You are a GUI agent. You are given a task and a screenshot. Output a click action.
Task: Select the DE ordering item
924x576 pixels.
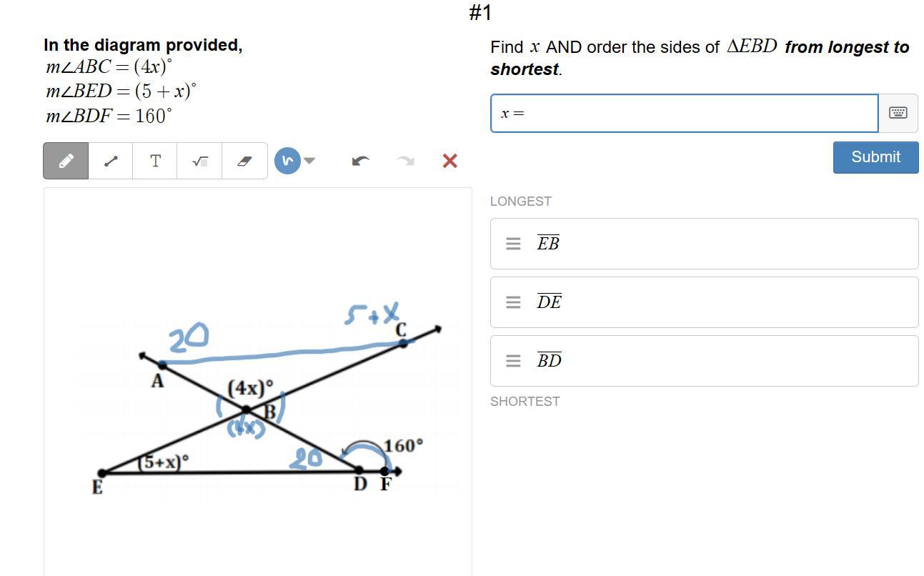(x=704, y=302)
